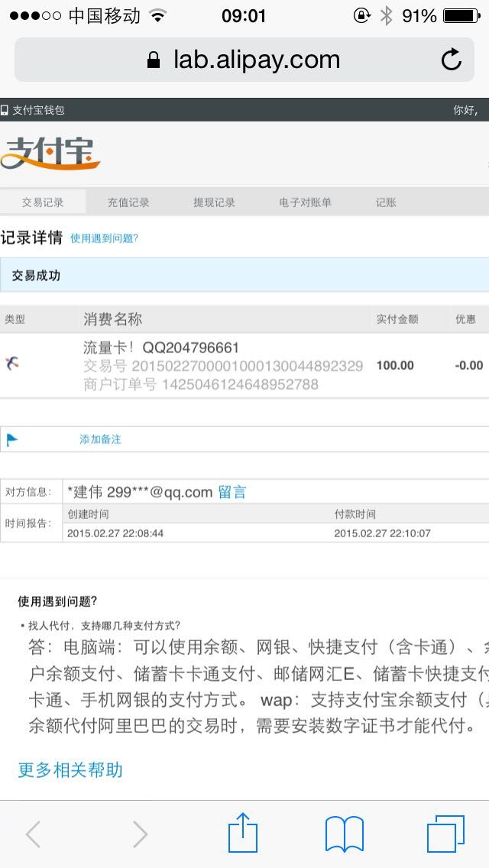
Task: Select the 交易记录 tab
Action: pyautogui.click(x=43, y=202)
